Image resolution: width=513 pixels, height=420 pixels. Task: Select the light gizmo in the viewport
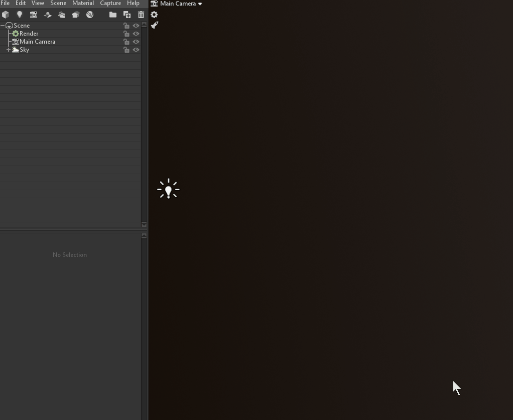click(x=168, y=189)
